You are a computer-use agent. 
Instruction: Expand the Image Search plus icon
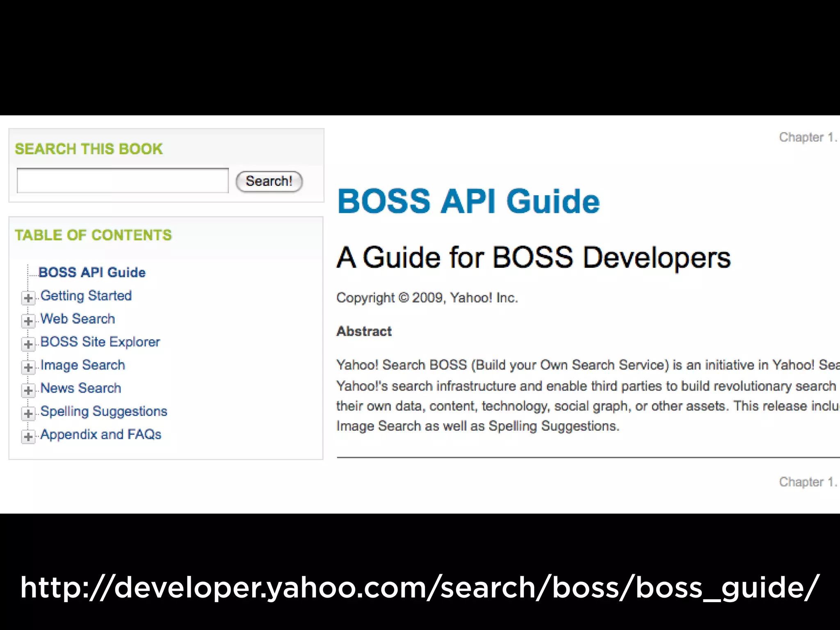coord(28,367)
